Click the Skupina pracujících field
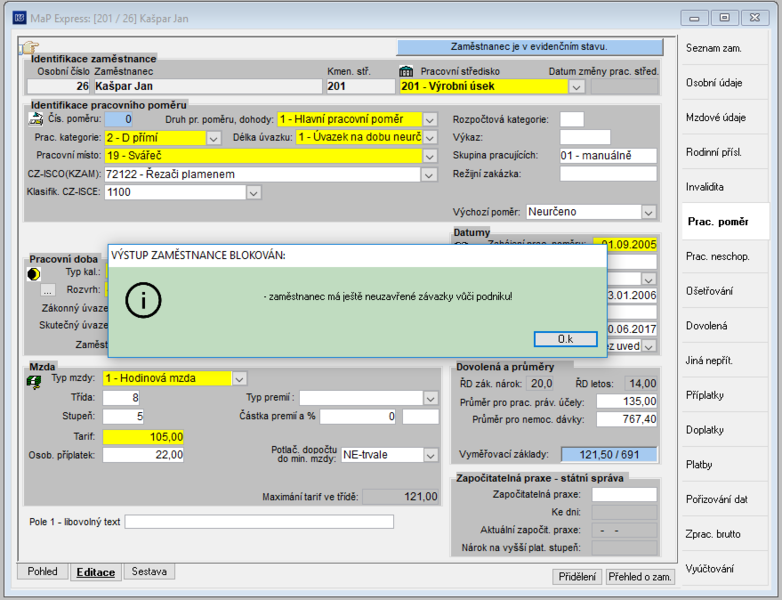This screenshot has height=600, width=782. point(608,156)
